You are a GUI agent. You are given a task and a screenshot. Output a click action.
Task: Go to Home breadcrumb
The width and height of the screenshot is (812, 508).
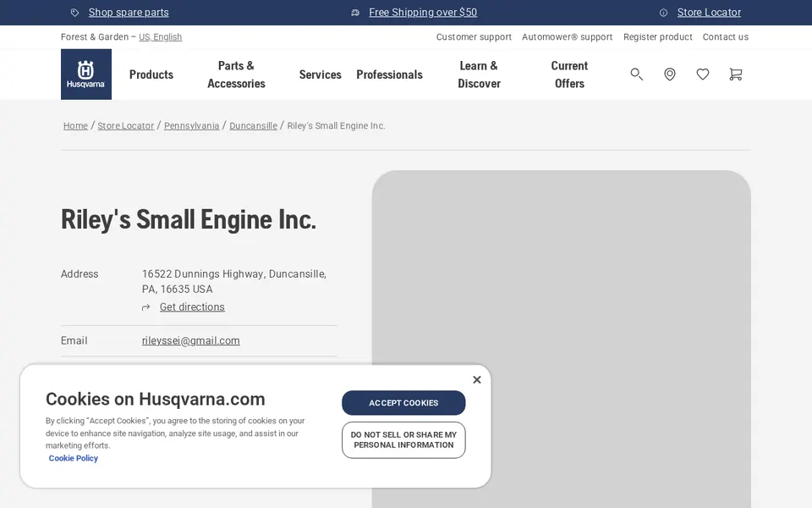(x=75, y=126)
